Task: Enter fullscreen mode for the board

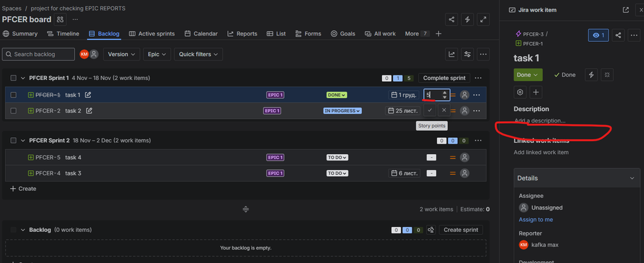Action: [483, 19]
